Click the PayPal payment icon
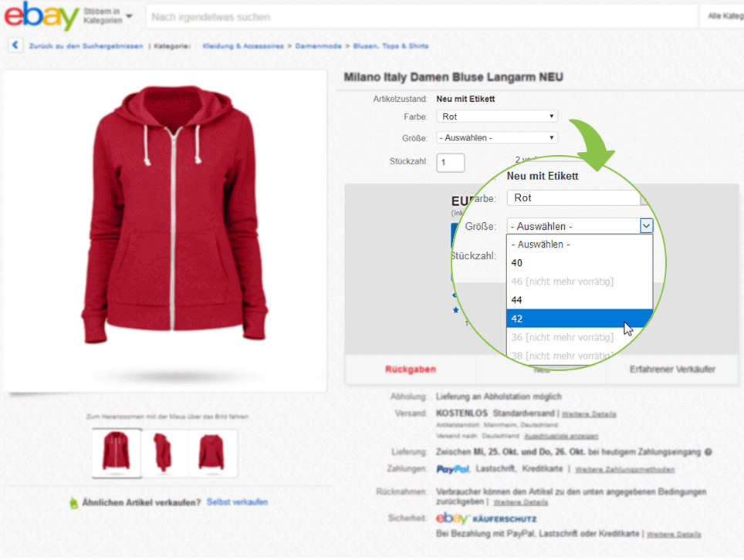The height and width of the screenshot is (560, 744). coord(452,467)
